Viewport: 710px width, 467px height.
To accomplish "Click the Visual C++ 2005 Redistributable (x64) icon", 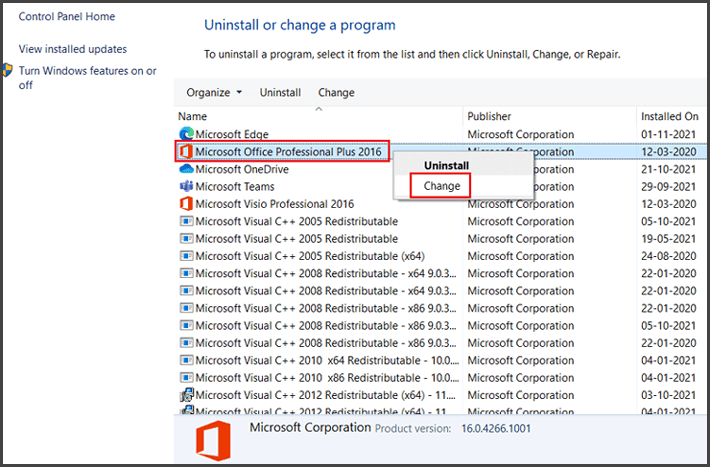I will pyautogui.click(x=185, y=256).
